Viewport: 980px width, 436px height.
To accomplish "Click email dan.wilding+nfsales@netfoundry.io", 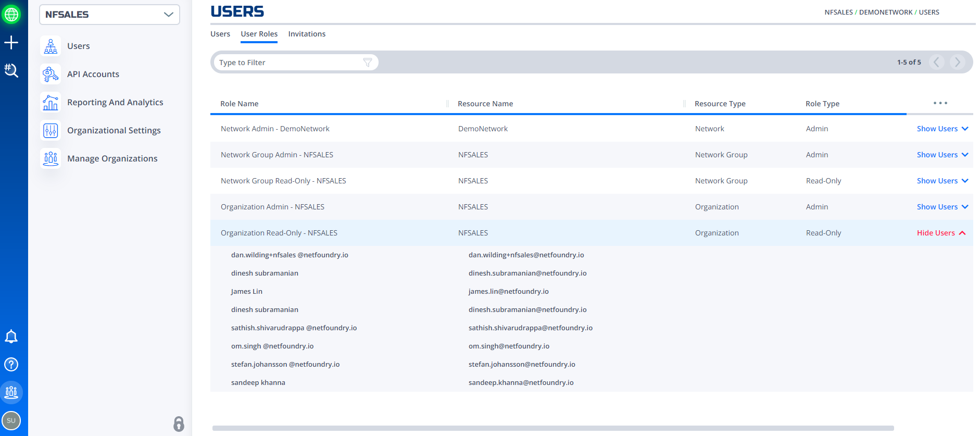I will [x=526, y=255].
